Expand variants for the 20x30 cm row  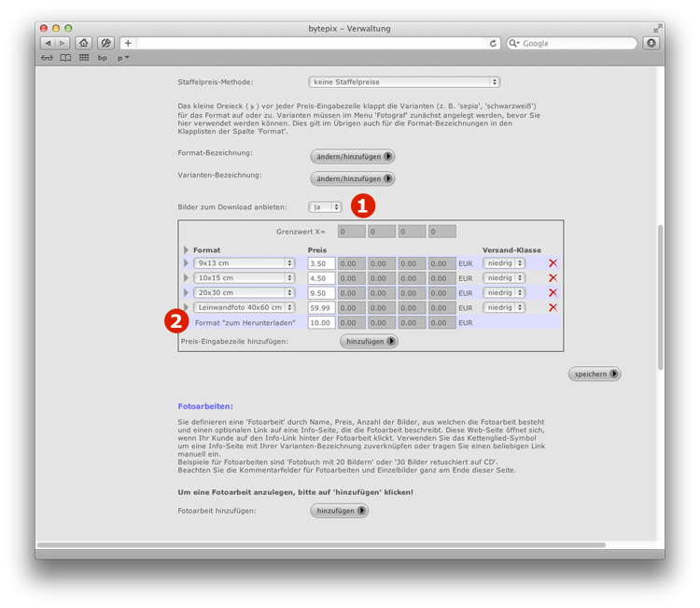click(x=186, y=292)
